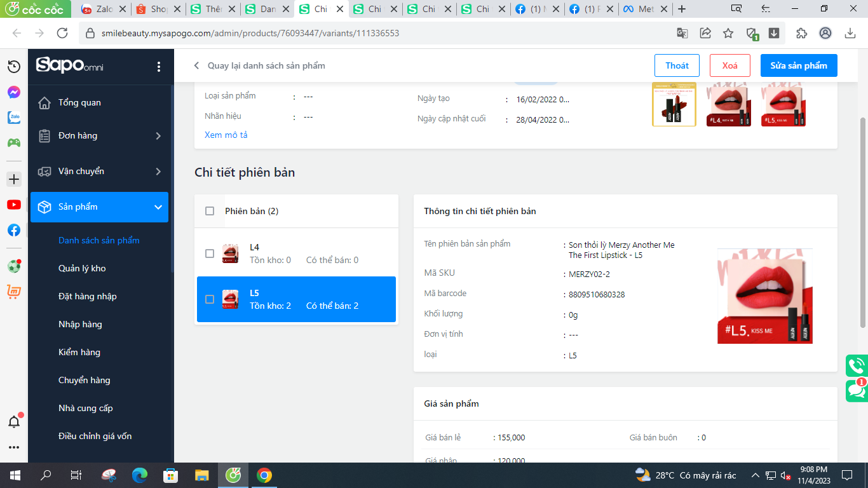
Task: Collapse the Sản phẩm submenu chevron
Action: point(158,207)
